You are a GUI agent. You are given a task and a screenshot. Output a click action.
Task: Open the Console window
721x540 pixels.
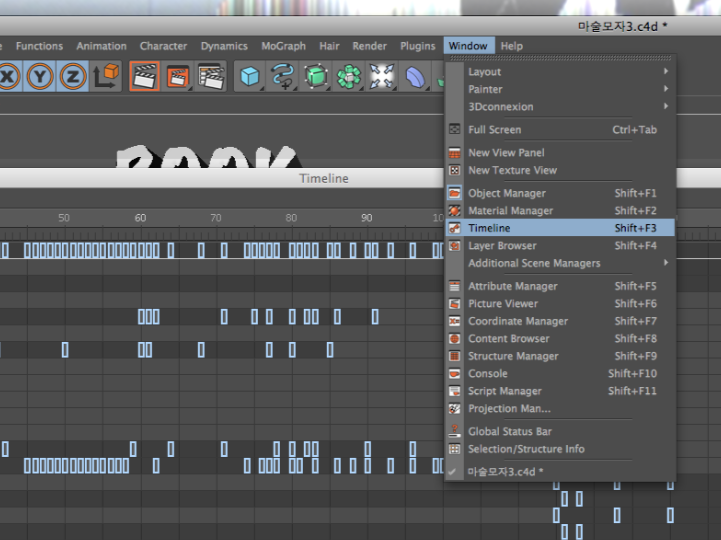pyautogui.click(x=560, y=373)
